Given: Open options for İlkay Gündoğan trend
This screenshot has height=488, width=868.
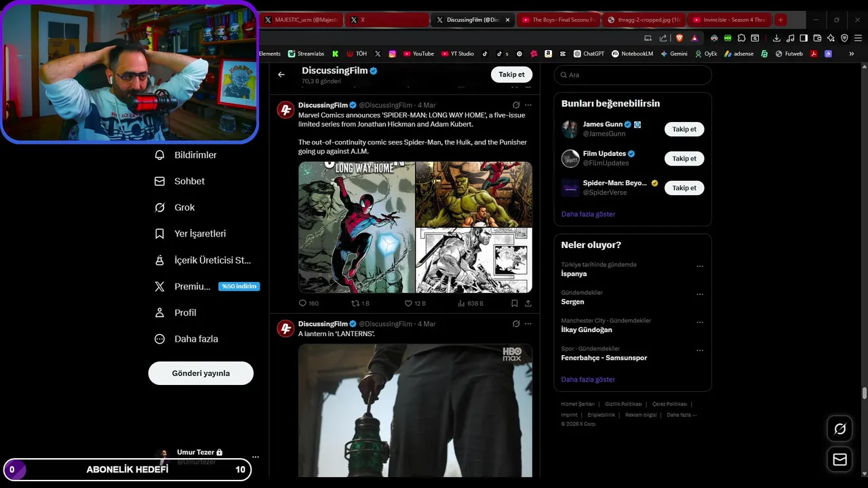Looking at the screenshot, I should click(700, 322).
